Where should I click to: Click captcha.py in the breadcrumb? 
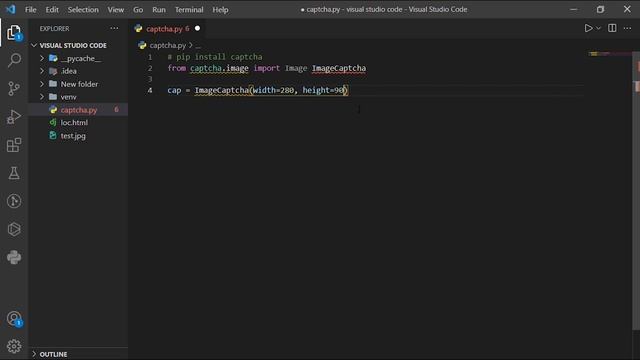(x=167, y=45)
